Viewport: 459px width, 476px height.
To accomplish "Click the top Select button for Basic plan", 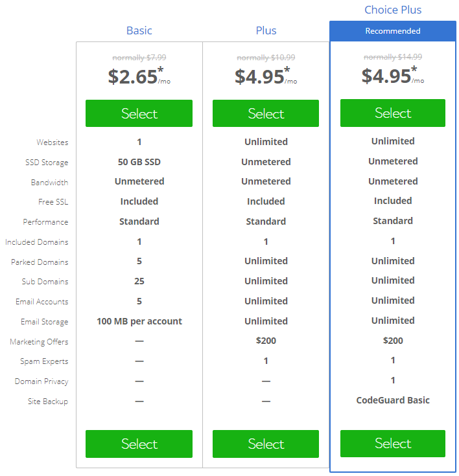I will pos(139,113).
